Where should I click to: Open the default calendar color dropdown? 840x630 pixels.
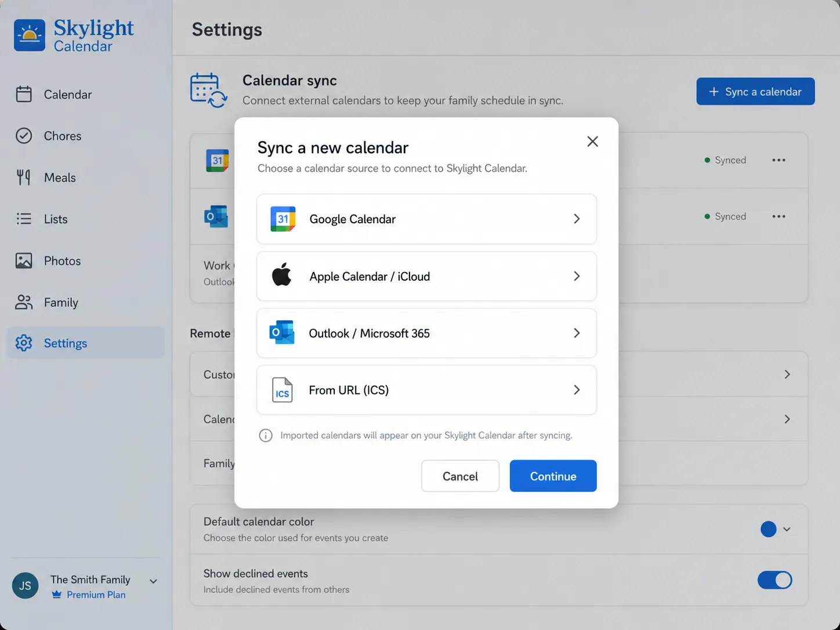pyautogui.click(x=787, y=529)
